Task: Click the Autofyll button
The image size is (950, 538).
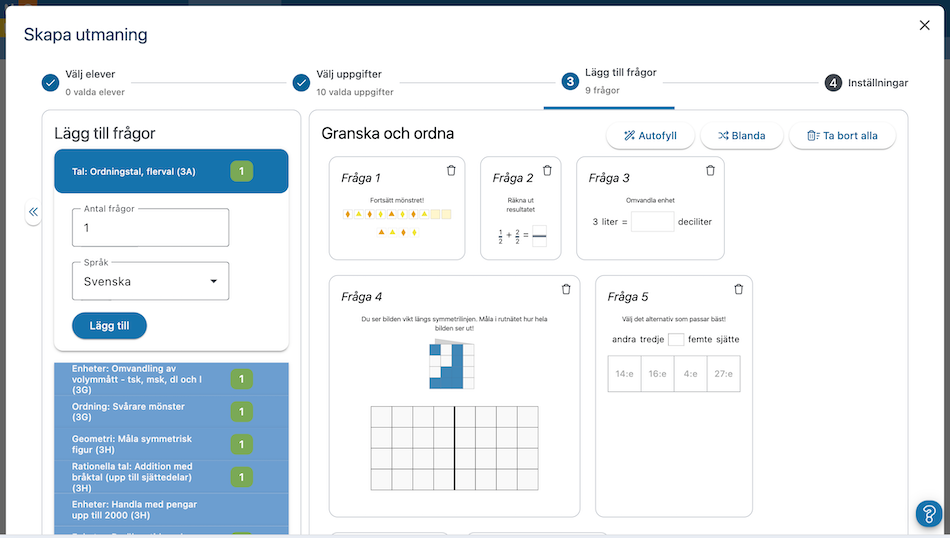Action: 650,136
